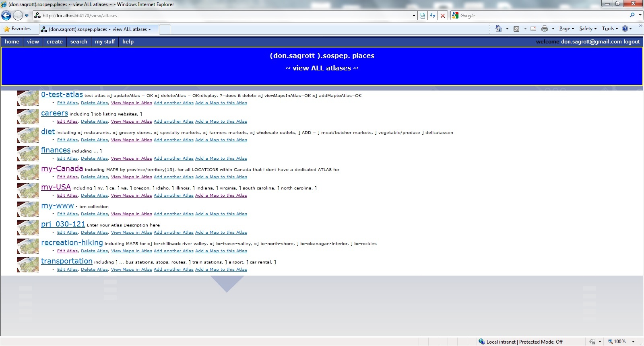
Task: Click the 0-test-atlas map thumbnail
Action: click(x=28, y=98)
